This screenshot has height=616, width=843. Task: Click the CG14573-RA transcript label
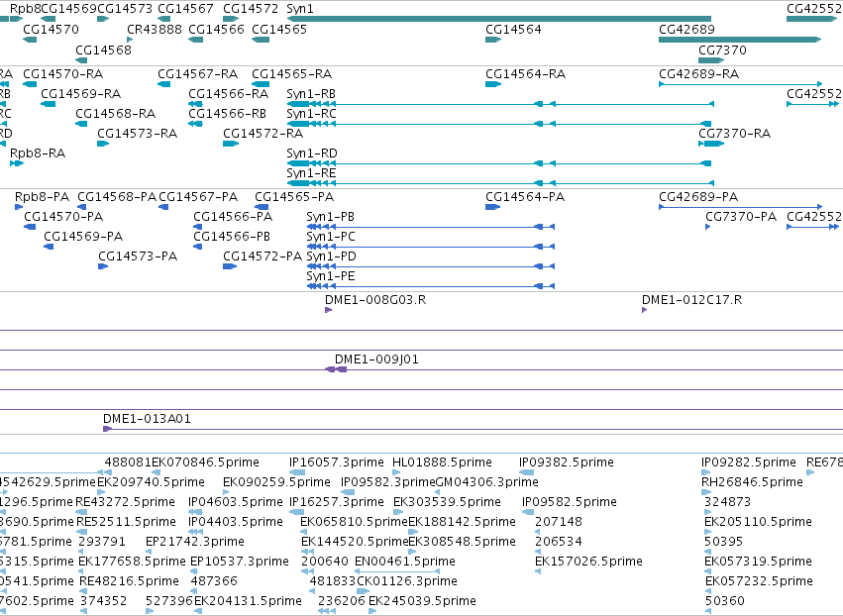click(137, 134)
